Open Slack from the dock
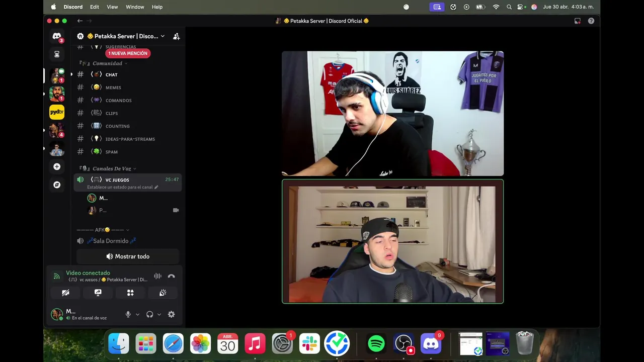The image size is (644, 362). coord(309,343)
